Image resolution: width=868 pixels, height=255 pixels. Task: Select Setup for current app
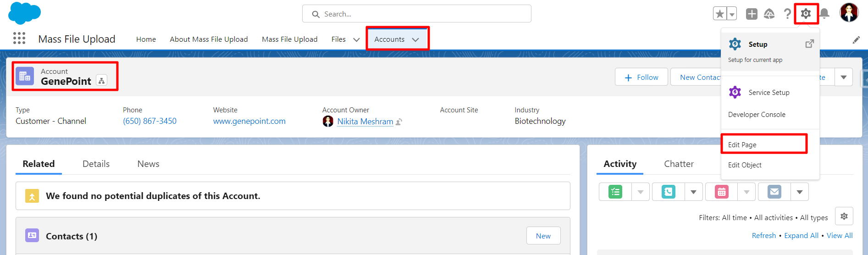(770, 51)
